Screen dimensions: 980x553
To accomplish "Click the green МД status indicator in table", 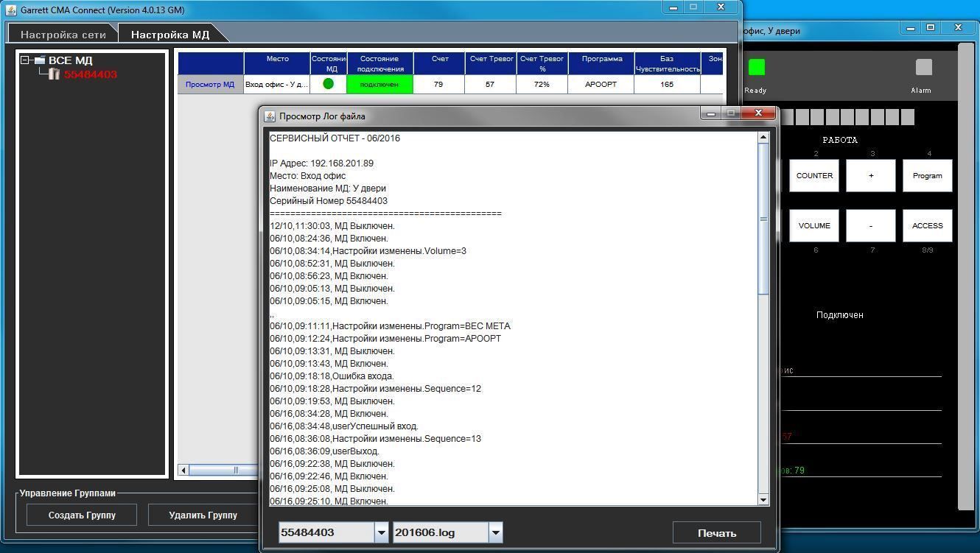I will [x=329, y=84].
